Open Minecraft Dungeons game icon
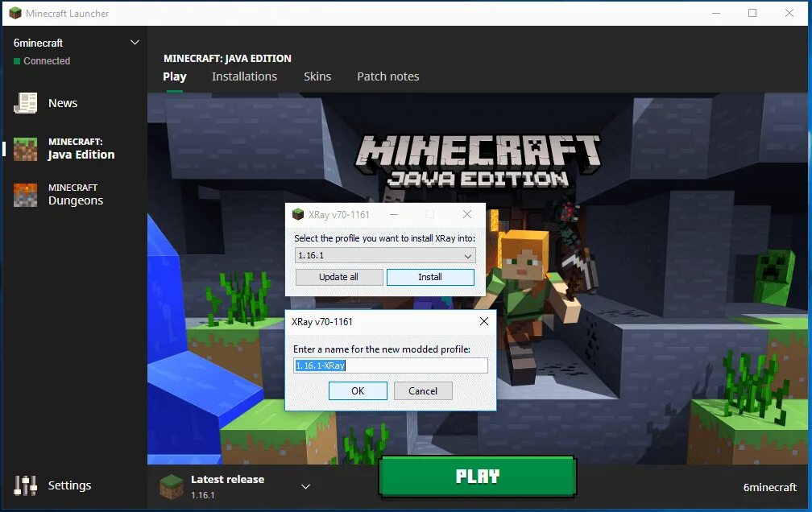This screenshot has height=512, width=812. (x=26, y=195)
